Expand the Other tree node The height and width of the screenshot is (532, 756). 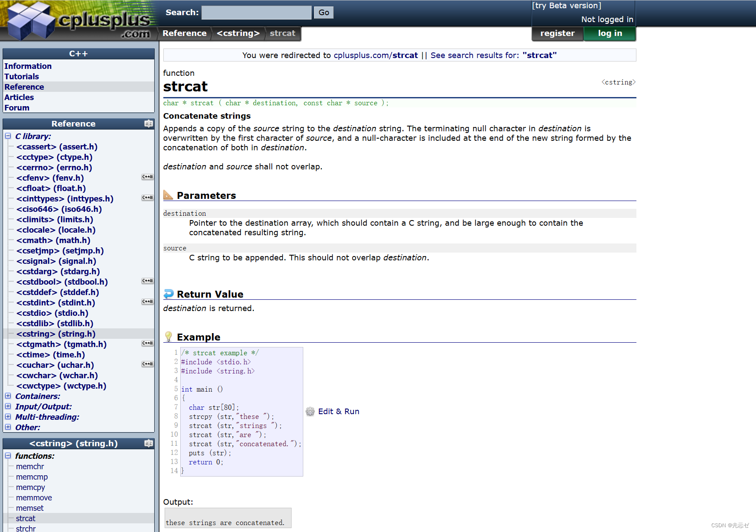pos(8,427)
